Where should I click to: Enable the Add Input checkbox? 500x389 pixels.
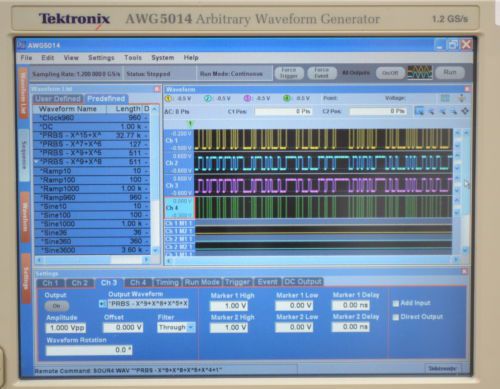[396, 303]
